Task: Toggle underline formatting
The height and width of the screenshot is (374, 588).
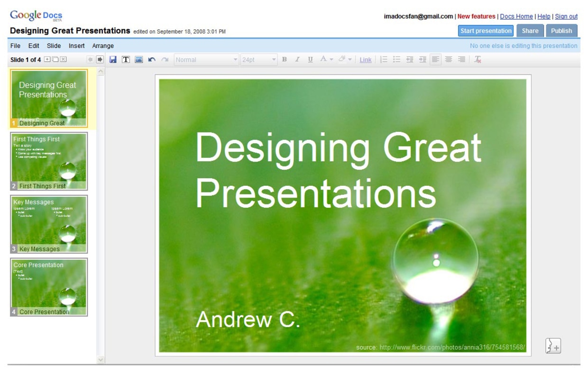Action: [x=310, y=60]
